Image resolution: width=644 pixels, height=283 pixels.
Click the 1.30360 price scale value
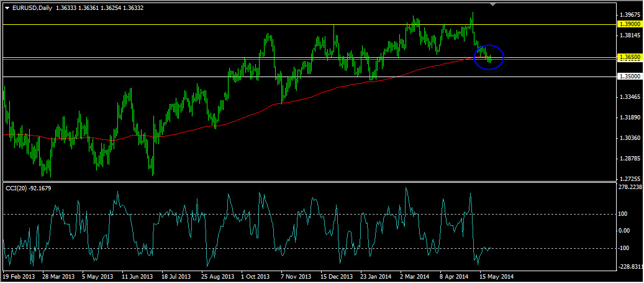(631, 138)
